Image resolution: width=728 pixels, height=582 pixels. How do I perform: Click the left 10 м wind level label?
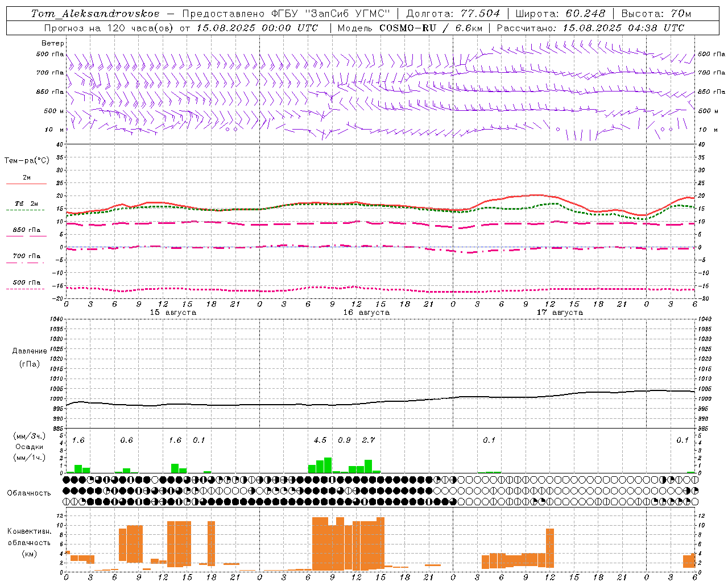[x=55, y=130]
